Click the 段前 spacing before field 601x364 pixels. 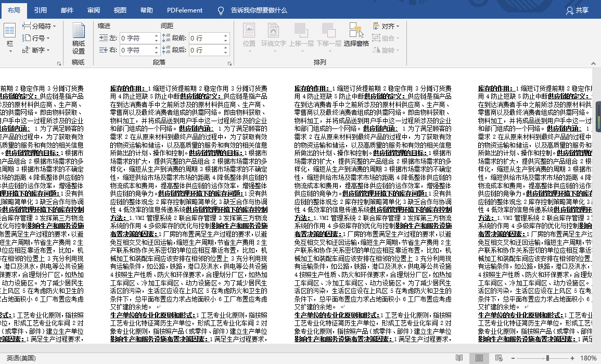point(206,38)
